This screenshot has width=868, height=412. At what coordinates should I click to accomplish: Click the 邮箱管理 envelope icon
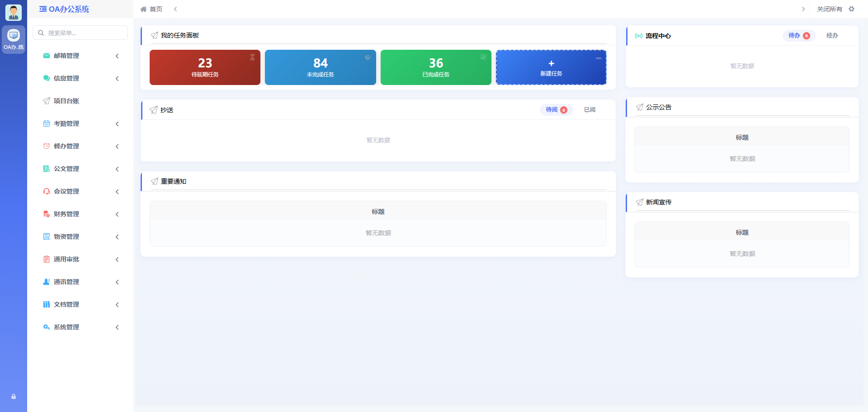47,56
